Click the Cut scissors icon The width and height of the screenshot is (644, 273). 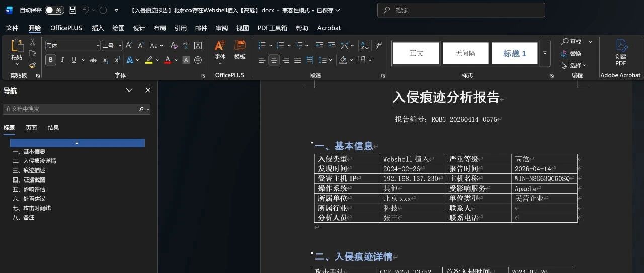coord(33,43)
